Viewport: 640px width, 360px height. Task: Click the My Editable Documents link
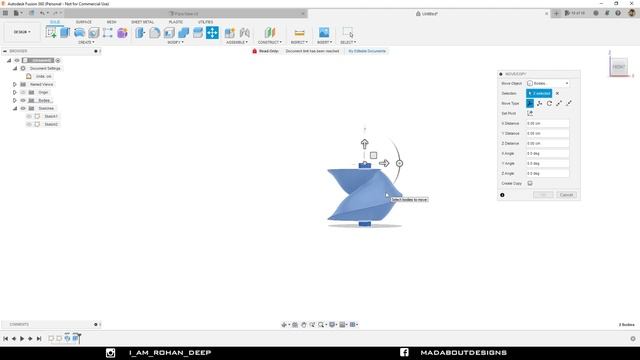367,51
